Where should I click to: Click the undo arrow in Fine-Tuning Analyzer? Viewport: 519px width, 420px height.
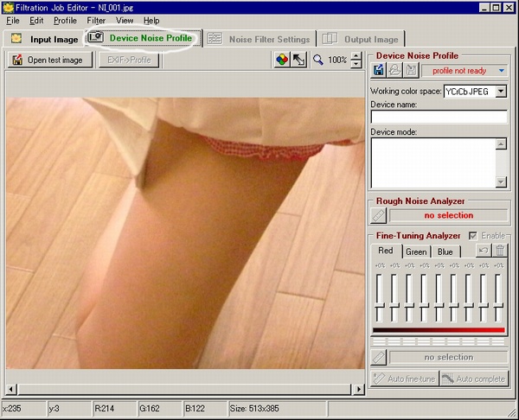tap(484, 251)
